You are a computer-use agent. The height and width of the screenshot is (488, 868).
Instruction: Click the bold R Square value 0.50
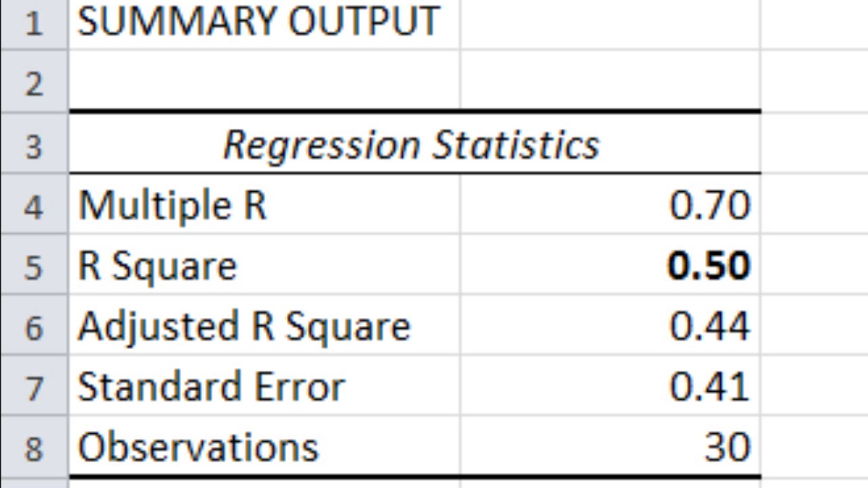click(709, 266)
